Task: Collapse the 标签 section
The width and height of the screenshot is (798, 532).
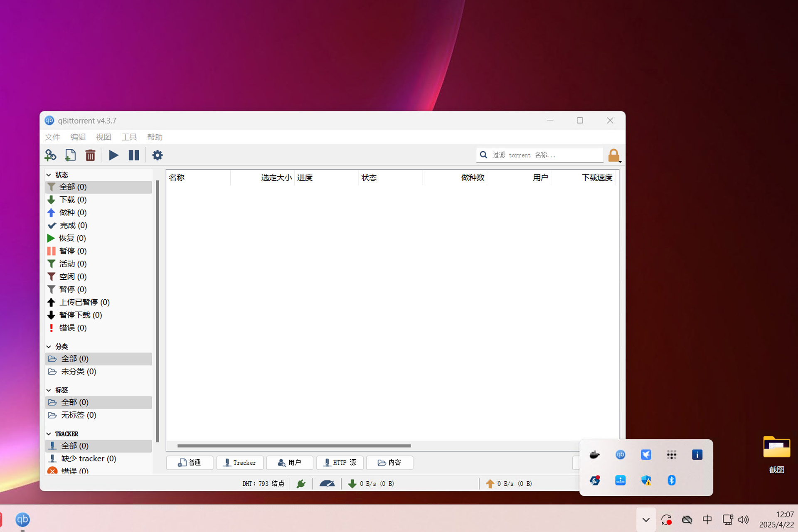Action: 49,390
